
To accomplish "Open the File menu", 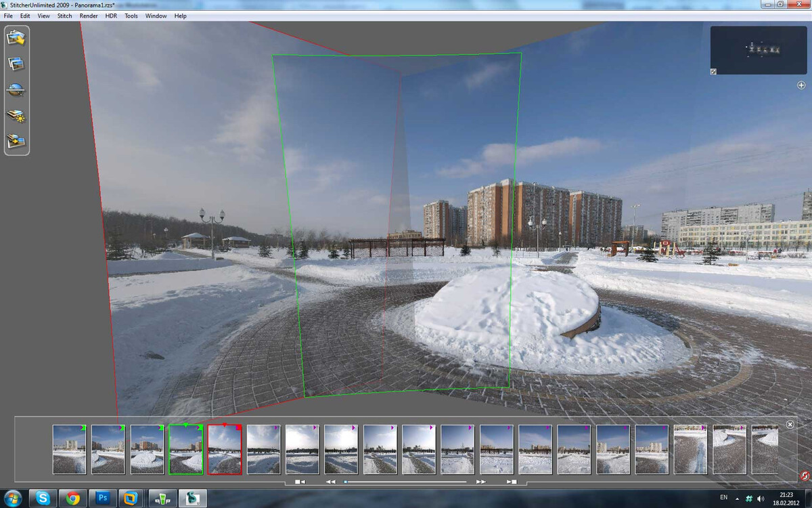I will click(x=8, y=16).
